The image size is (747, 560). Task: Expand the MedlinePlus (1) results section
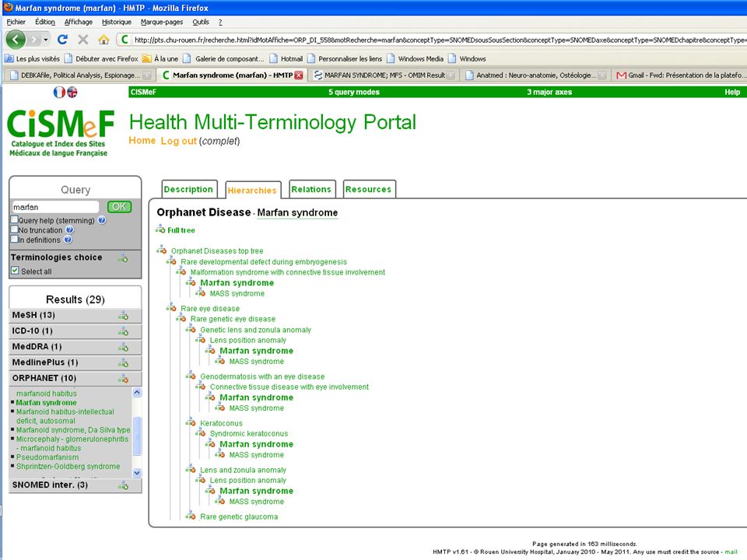point(75,362)
